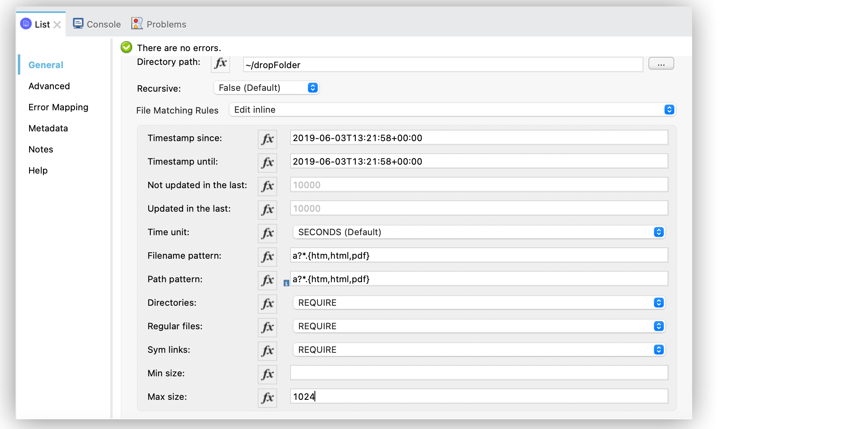Screen dimensions: 868x429
Task: Toggle fx expression for Time unit
Action: point(267,233)
